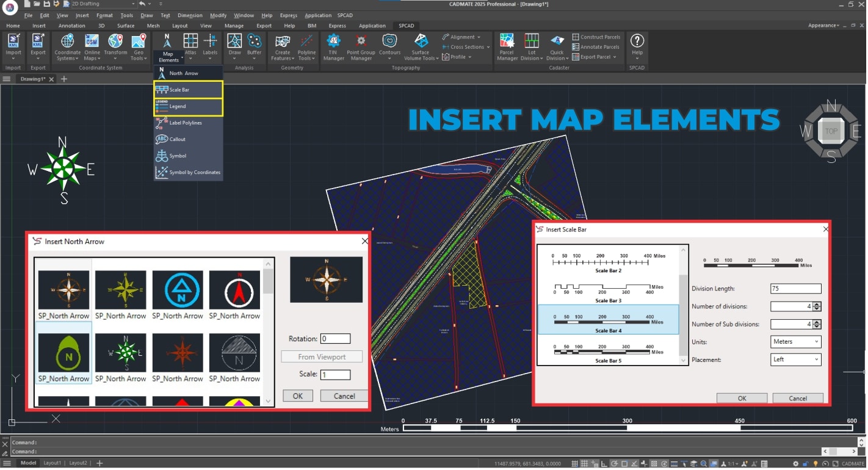Toggle ortho mode in status bar
Screen dimensions: 868x470
pyautogui.click(x=604, y=463)
